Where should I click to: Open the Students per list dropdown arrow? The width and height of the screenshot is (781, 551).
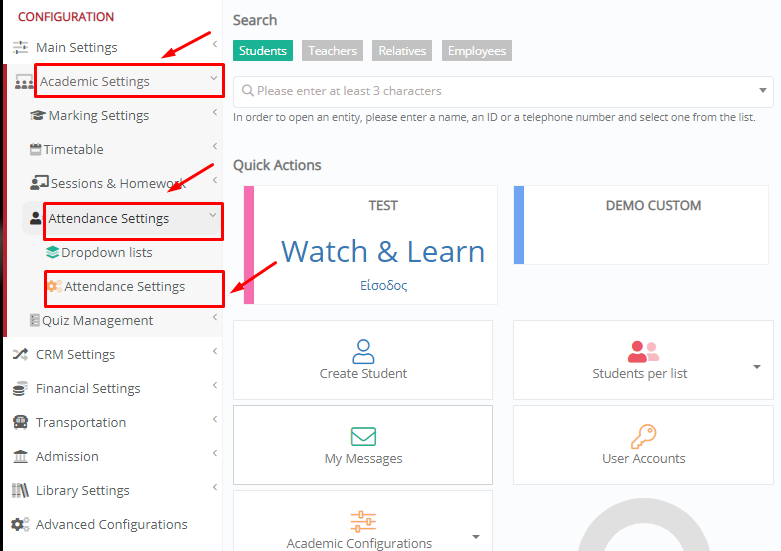coord(757,367)
